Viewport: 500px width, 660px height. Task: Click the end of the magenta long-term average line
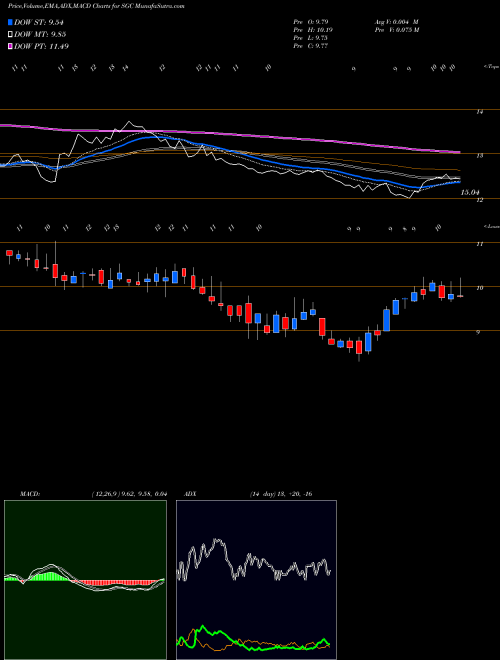pos(458,152)
